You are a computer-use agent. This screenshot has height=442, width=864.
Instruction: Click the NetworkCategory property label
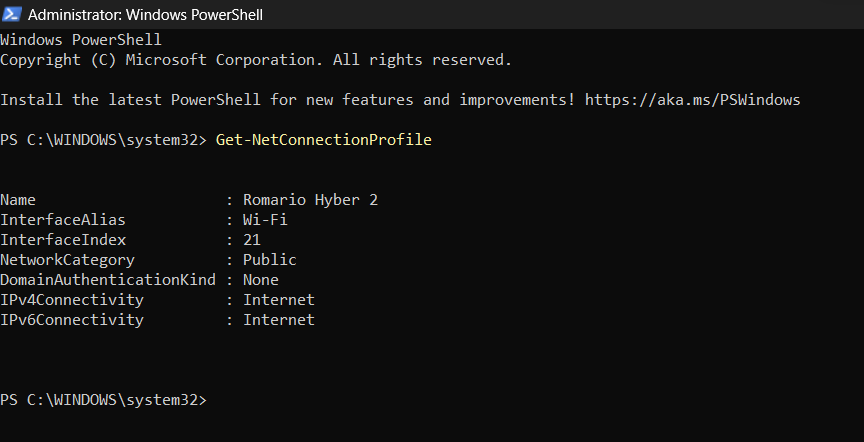coord(67,260)
